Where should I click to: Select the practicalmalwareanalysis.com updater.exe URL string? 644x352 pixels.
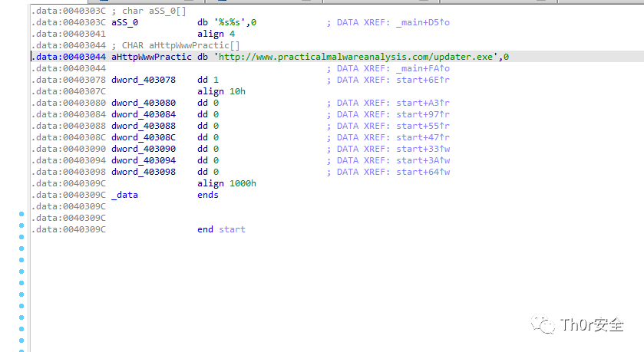coord(355,57)
